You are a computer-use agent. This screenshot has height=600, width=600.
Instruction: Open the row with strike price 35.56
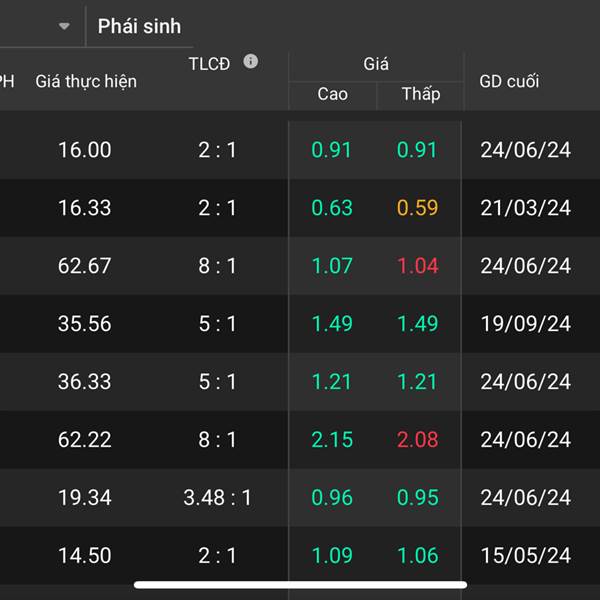pos(300,324)
